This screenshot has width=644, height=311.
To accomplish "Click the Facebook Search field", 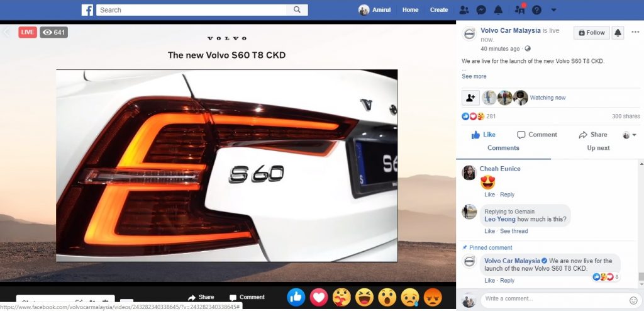I will click(192, 10).
